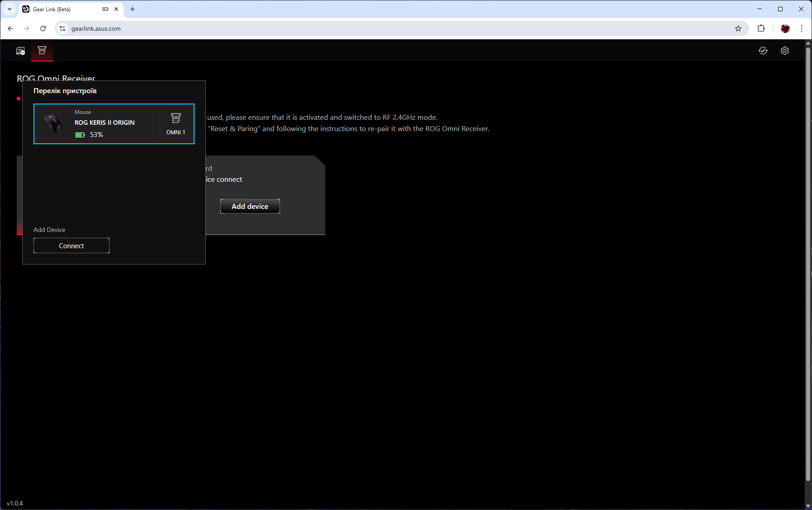This screenshot has width=812, height=510.
Task: Open a new browser tab
Action: [133, 9]
